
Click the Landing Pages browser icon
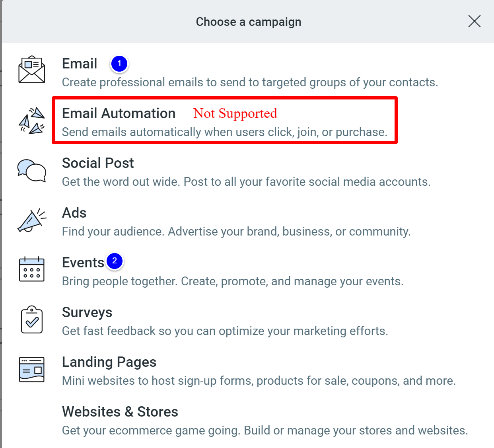click(x=32, y=369)
